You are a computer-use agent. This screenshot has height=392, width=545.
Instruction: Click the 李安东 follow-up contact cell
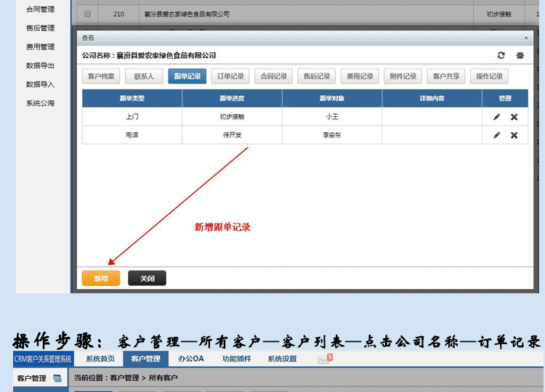coord(332,135)
